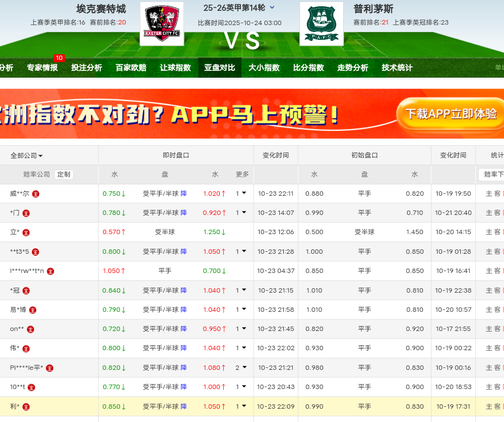Click 下载APP立即体验 banner button
The width and height of the screenshot is (504, 422).
[x=450, y=114]
